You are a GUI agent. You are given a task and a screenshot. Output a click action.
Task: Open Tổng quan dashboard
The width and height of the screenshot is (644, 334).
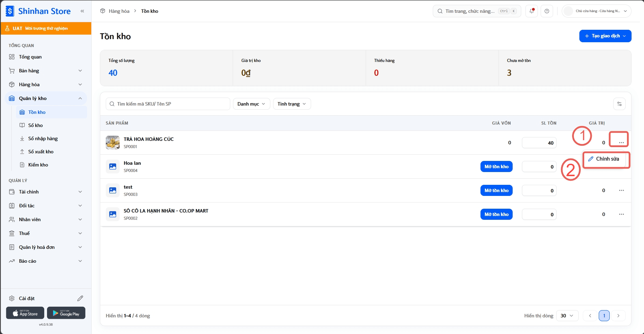click(x=46, y=57)
